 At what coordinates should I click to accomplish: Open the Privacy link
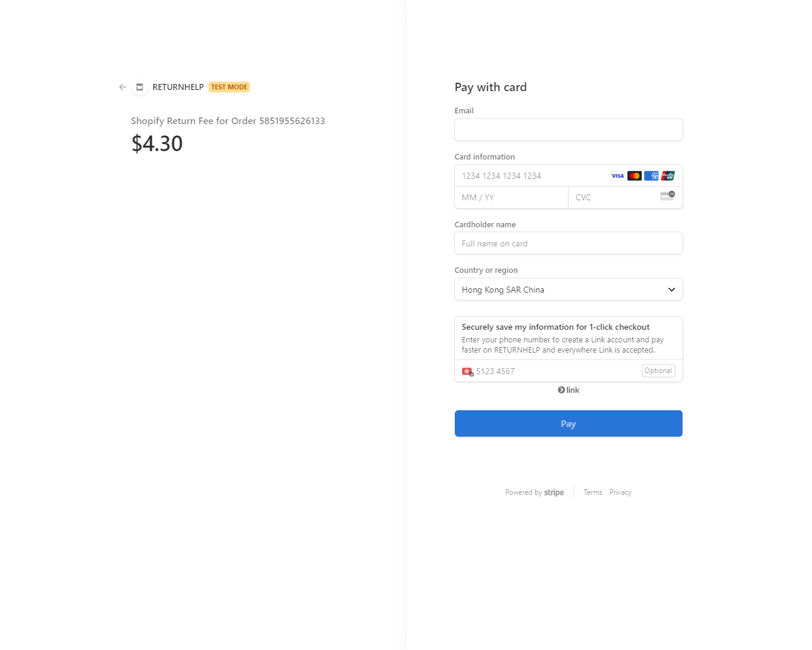click(x=620, y=492)
